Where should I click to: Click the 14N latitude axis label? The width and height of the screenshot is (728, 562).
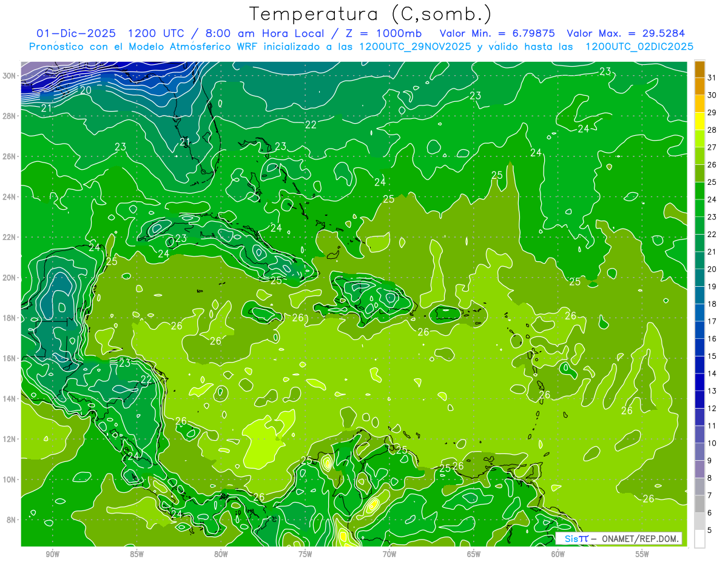tap(9, 399)
